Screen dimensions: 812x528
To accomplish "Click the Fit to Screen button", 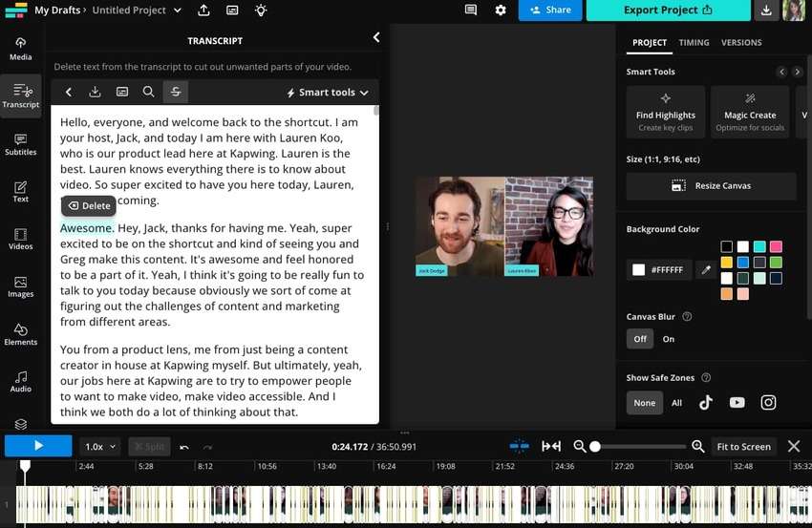I will click(x=743, y=447).
